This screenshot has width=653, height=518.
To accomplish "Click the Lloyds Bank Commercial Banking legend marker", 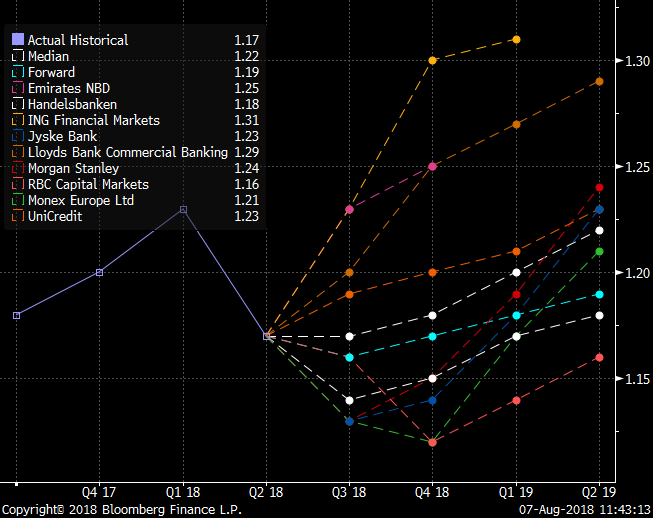I will click(18, 152).
